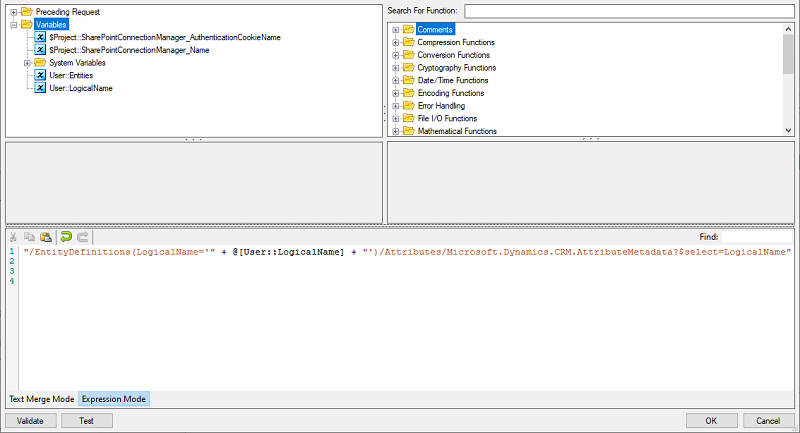Select the Comments tree item label

click(435, 29)
